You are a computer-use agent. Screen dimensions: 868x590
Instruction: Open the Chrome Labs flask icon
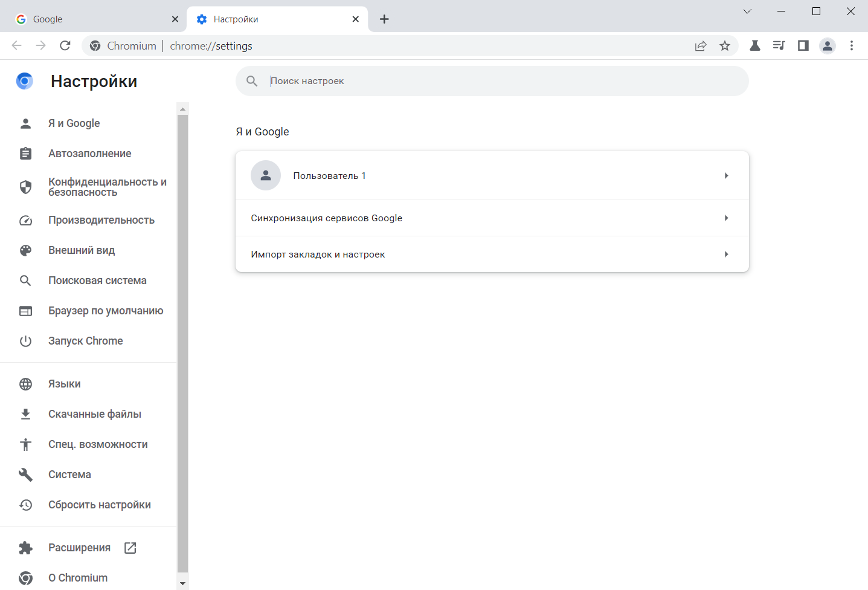pos(754,46)
